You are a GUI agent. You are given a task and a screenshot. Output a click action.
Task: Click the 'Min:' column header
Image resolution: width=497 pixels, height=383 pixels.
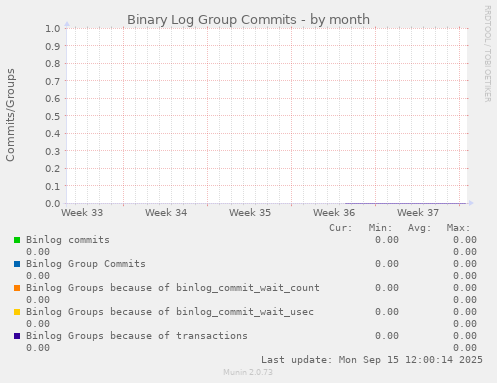pyautogui.click(x=380, y=228)
